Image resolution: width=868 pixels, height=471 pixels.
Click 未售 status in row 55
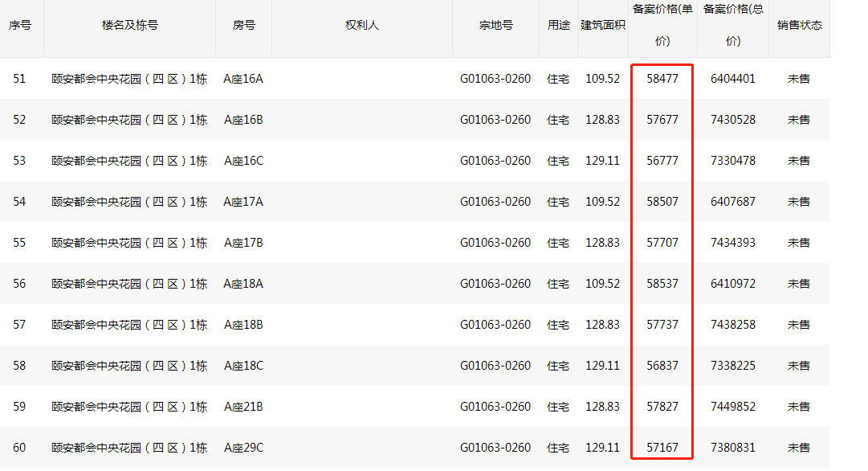click(799, 243)
